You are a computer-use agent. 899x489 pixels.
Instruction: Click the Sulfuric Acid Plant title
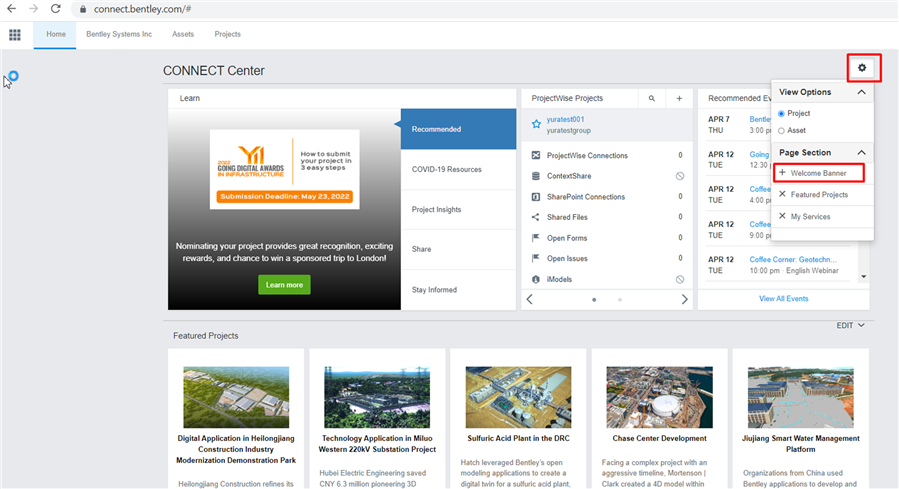(518, 439)
